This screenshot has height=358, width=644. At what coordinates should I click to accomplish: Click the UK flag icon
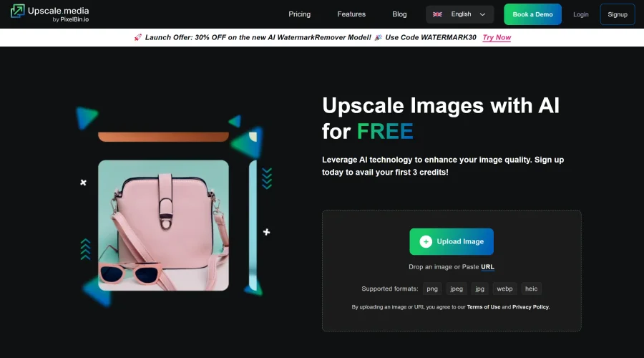click(x=437, y=14)
